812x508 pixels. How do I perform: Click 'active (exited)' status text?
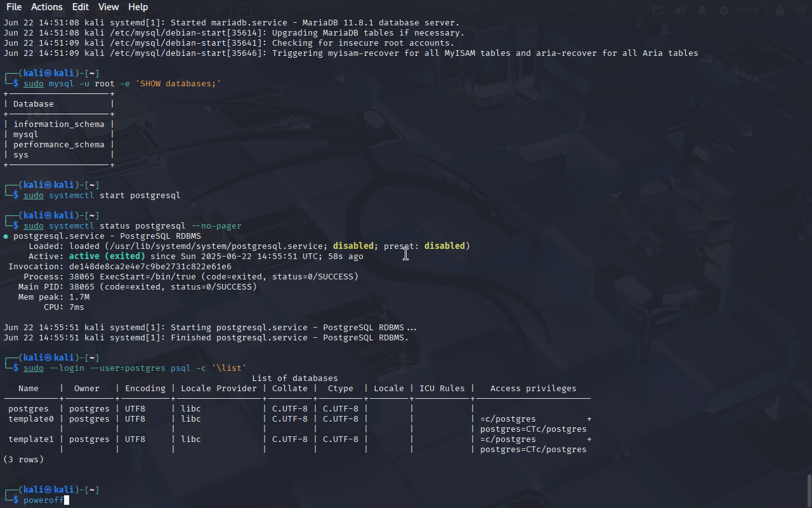107,257
